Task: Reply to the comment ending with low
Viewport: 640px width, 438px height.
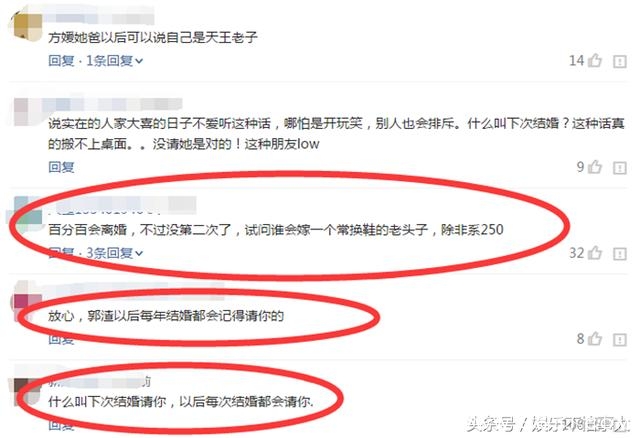Action: tap(61, 167)
